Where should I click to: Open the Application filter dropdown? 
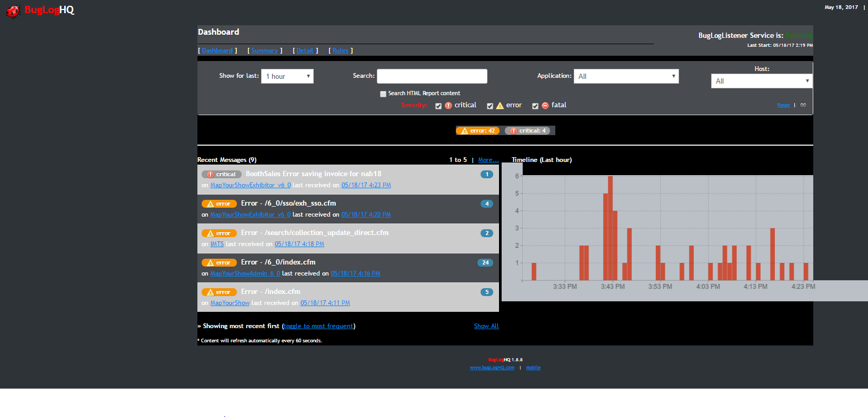point(626,76)
